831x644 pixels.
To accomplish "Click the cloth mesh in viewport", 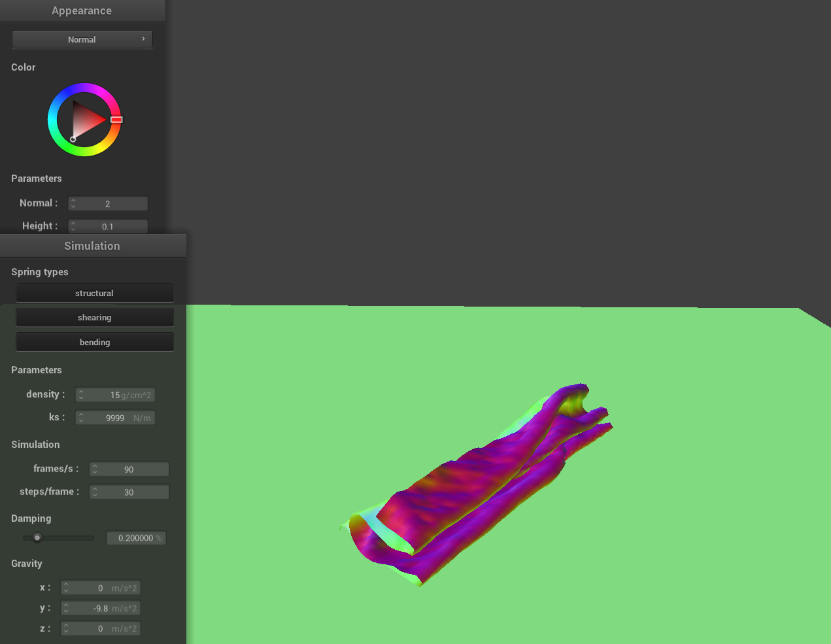I will pyautogui.click(x=477, y=484).
